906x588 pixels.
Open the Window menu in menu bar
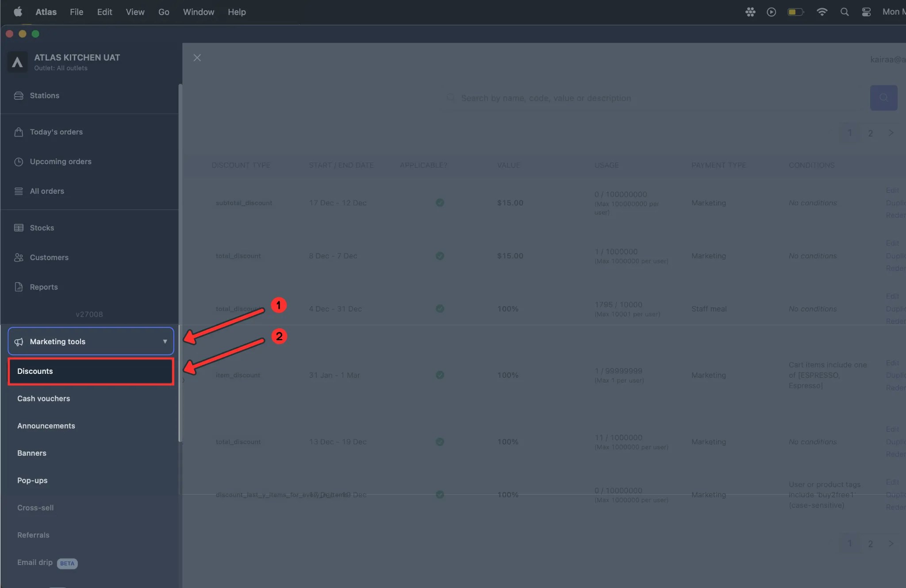[x=198, y=12]
